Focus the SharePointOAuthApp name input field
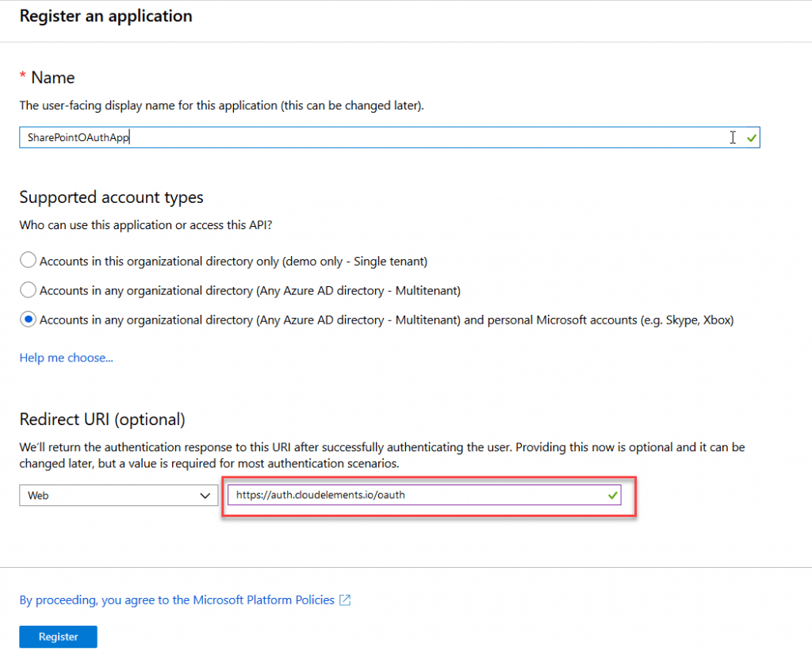Image resolution: width=812 pixels, height=655 pixels. click(389, 137)
